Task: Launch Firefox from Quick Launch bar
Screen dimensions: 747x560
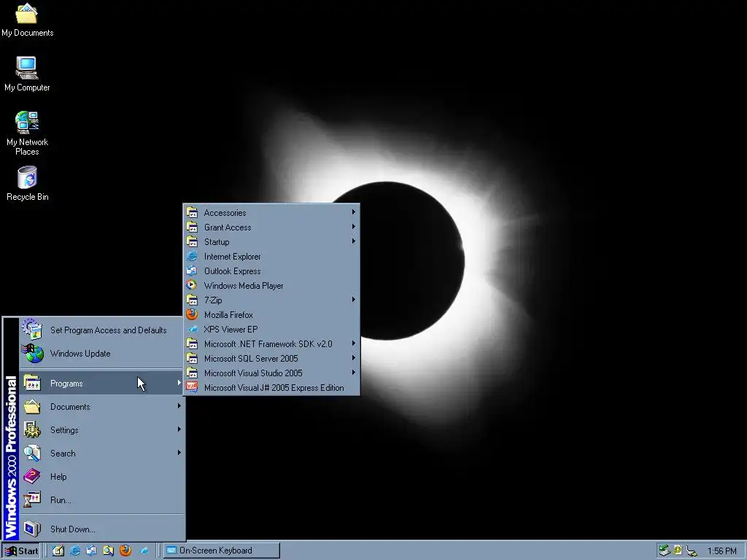Action: (125, 551)
